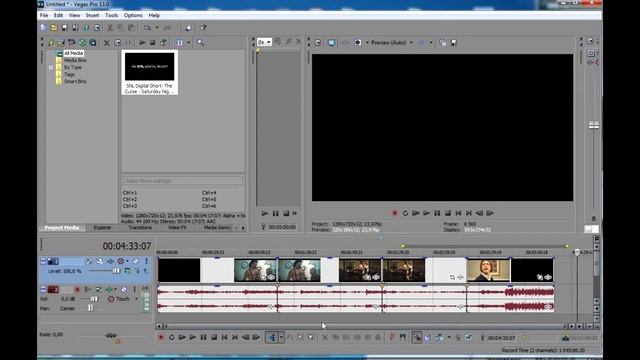Open the edit tool selector dropdown arrow
Image resolution: width=640 pixels, height=360 pixels.
click(x=281, y=338)
